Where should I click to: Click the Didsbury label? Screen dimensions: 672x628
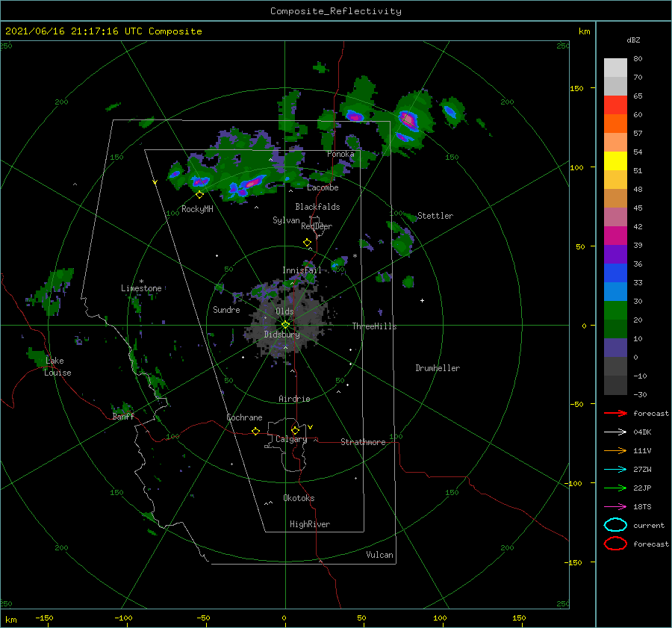(282, 335)
